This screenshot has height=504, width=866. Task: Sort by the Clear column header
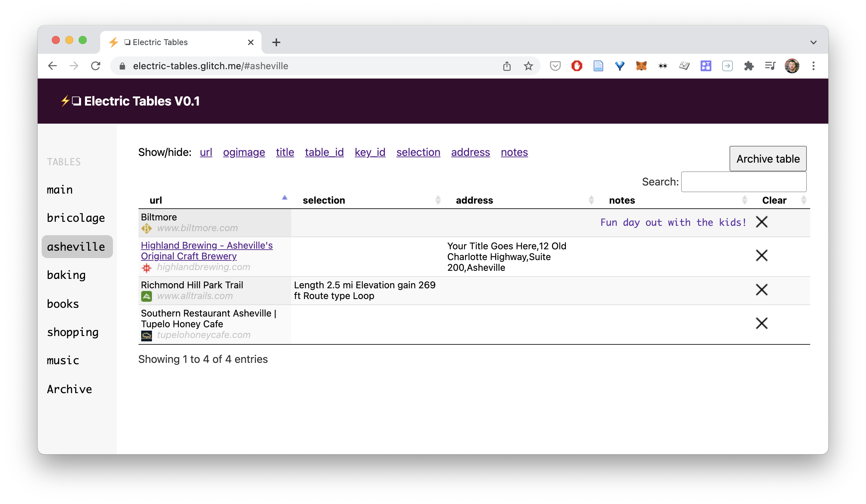pos(780,200)
